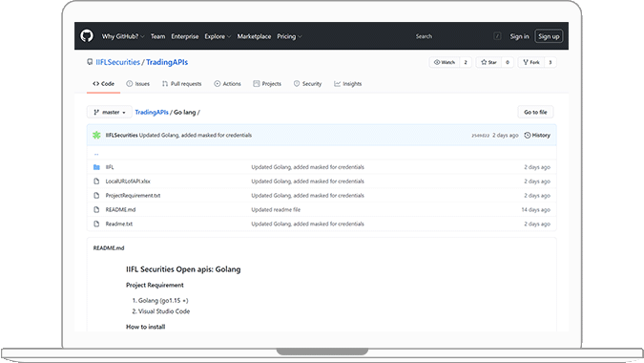Star the repository
The height and width of the screenshot is (363, 644).
(488, 62)
